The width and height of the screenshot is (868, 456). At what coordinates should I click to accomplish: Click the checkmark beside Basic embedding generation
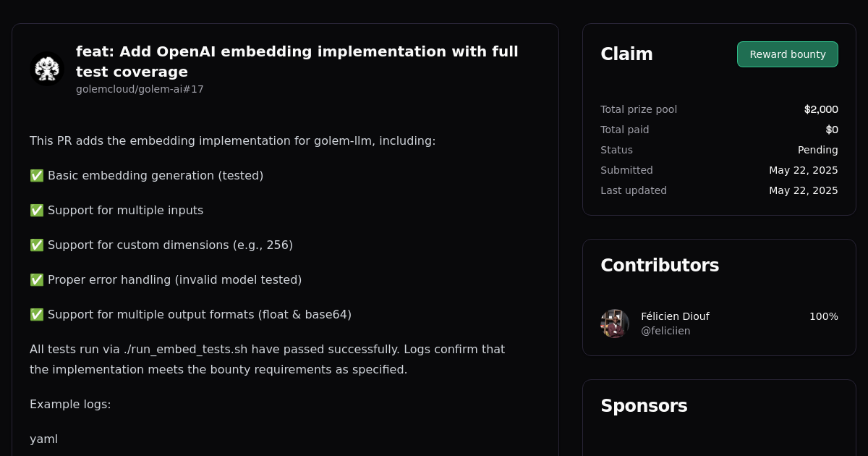click(36, 175)
